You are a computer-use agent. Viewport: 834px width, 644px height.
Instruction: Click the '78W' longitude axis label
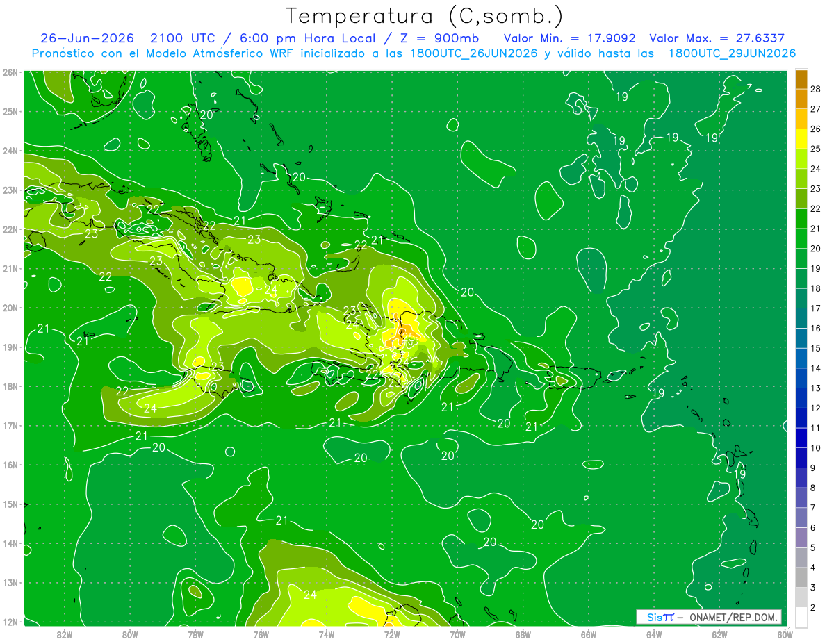[195, 634]
